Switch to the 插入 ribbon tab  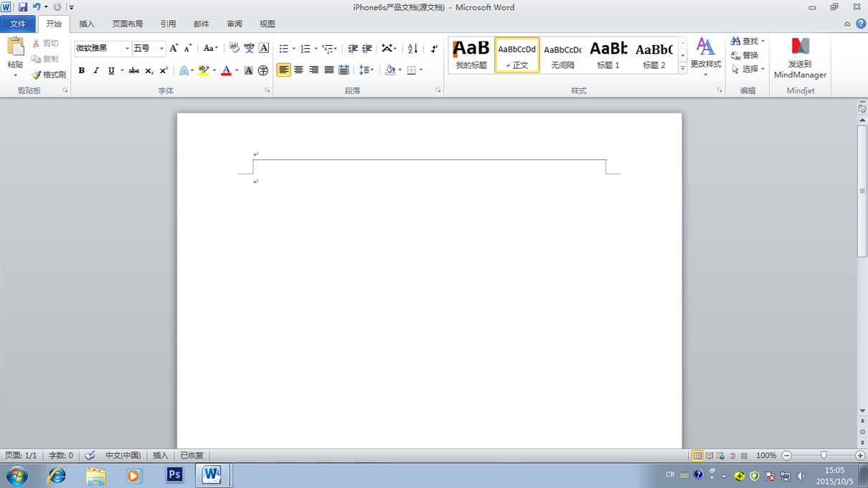(x=87, y=24)
